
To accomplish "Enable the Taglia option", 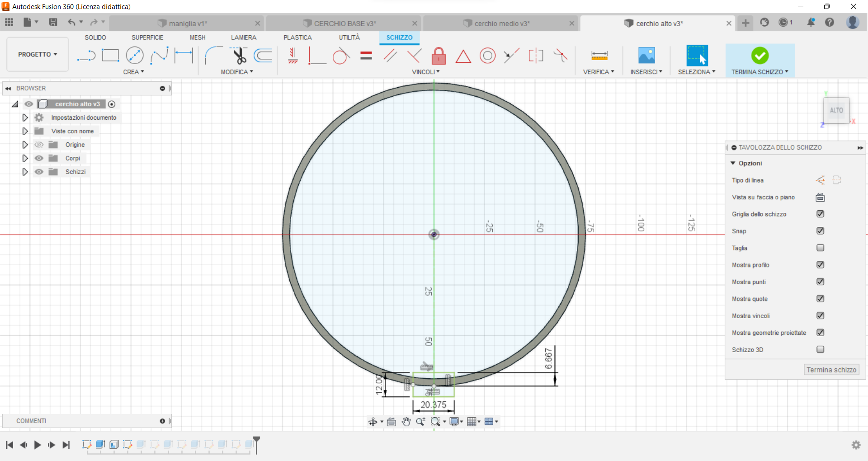I will point(820,248).
